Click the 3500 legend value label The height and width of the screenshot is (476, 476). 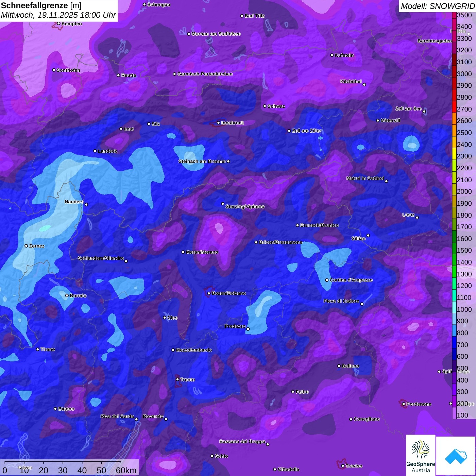click(464, 15)
